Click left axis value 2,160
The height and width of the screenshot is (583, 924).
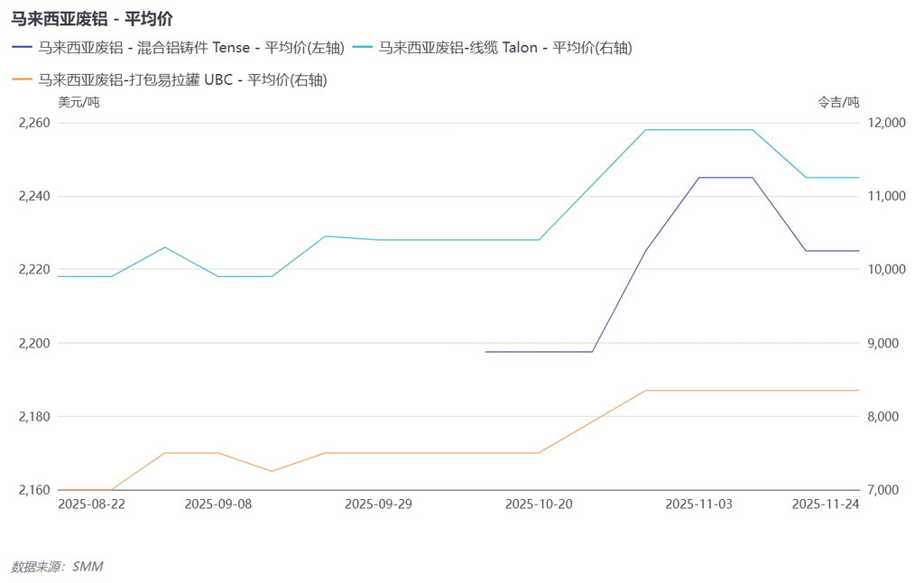click(34, 490)
